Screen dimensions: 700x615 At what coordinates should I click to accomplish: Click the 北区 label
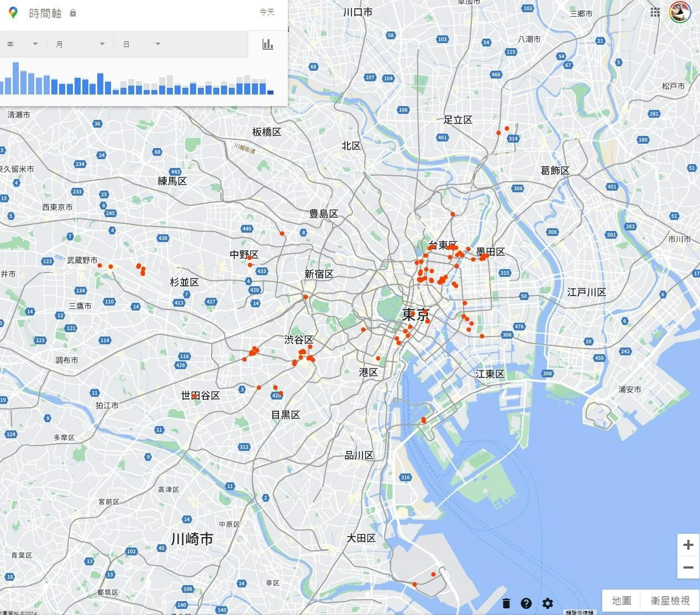tap(351, 146)
